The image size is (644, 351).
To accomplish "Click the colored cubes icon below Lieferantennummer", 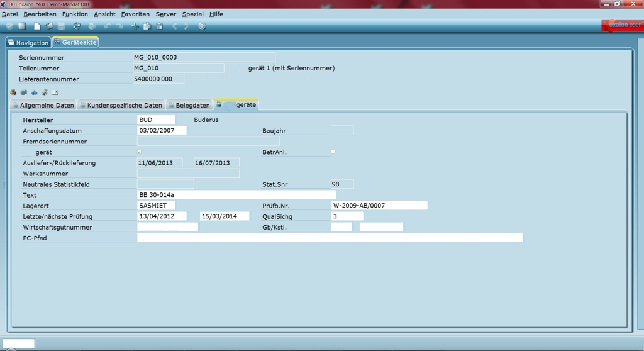I will tap(14, 92).
